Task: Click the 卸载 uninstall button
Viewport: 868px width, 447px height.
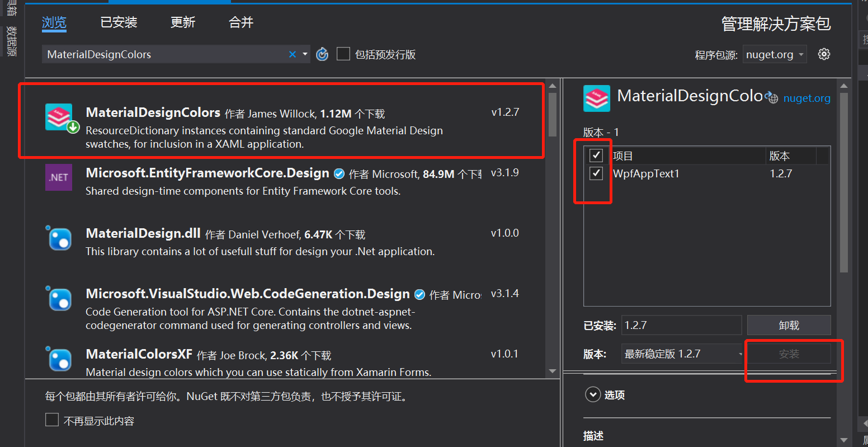Action: (x=789, y=325)
